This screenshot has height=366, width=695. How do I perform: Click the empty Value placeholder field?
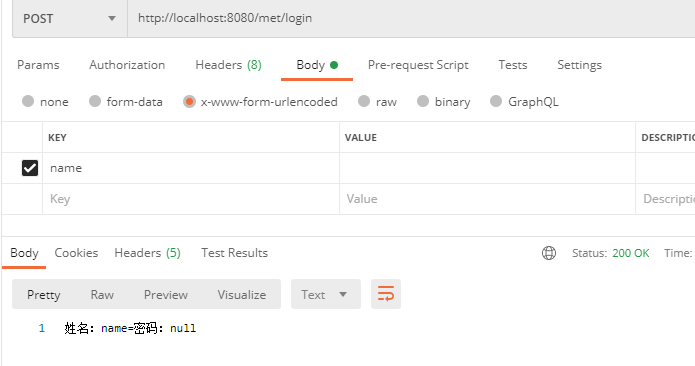pyautogui.click(x=488, y=199)
